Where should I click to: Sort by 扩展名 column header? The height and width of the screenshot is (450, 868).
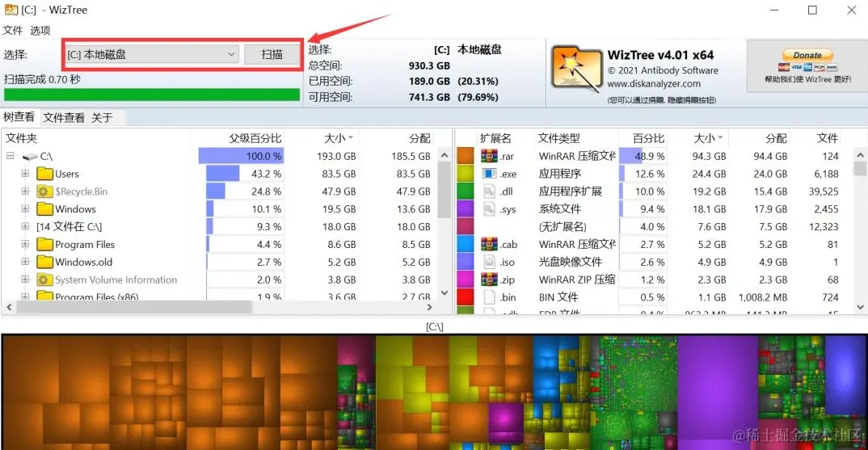click(495, 138)
